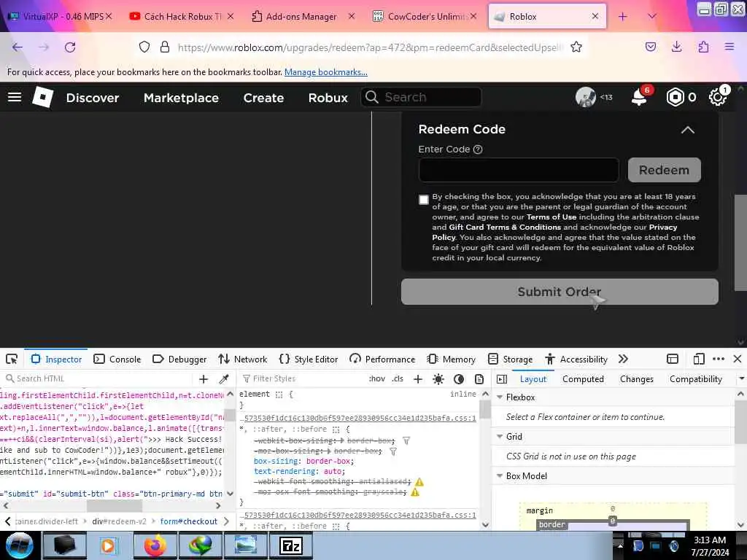The width and height of the screenshot is (747, 560).
Task: Check the age acknowledgement checkbox
Action: pyautogui.click(x=424, y=200)
